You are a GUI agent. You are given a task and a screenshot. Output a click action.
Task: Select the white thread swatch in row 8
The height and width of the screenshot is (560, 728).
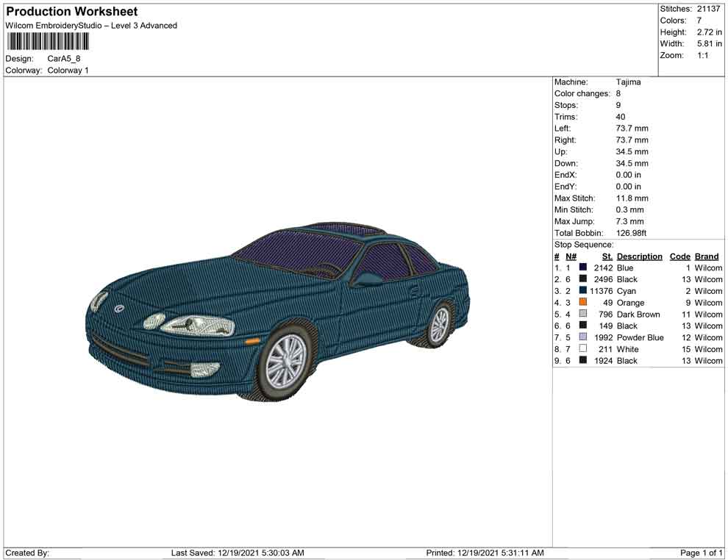[x=583, y=349]
